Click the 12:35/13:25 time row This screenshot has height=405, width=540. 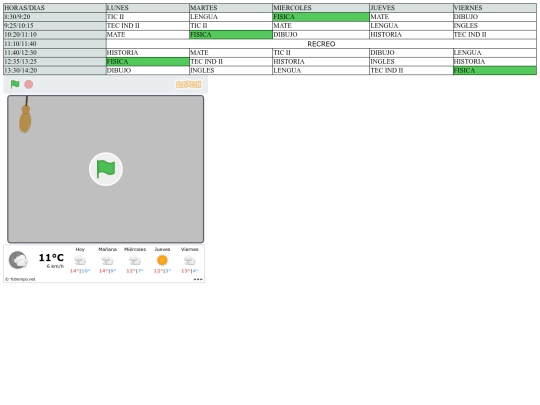(x=55, y=62)
